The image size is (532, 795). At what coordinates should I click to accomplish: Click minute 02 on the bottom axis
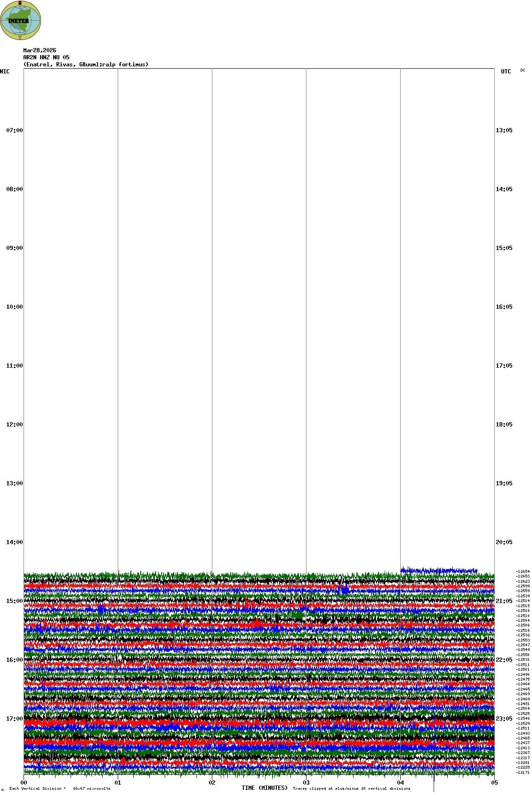[212, 783]
